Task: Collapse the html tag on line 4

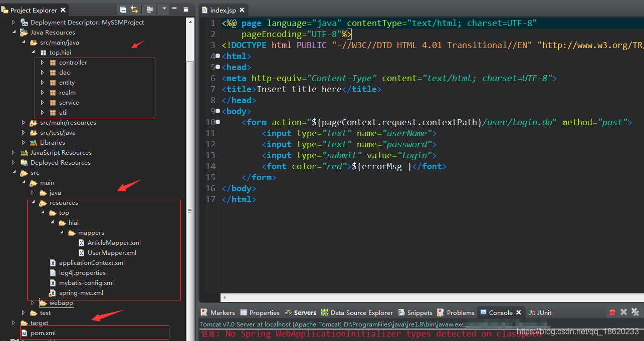Action: tap(218, 56)
